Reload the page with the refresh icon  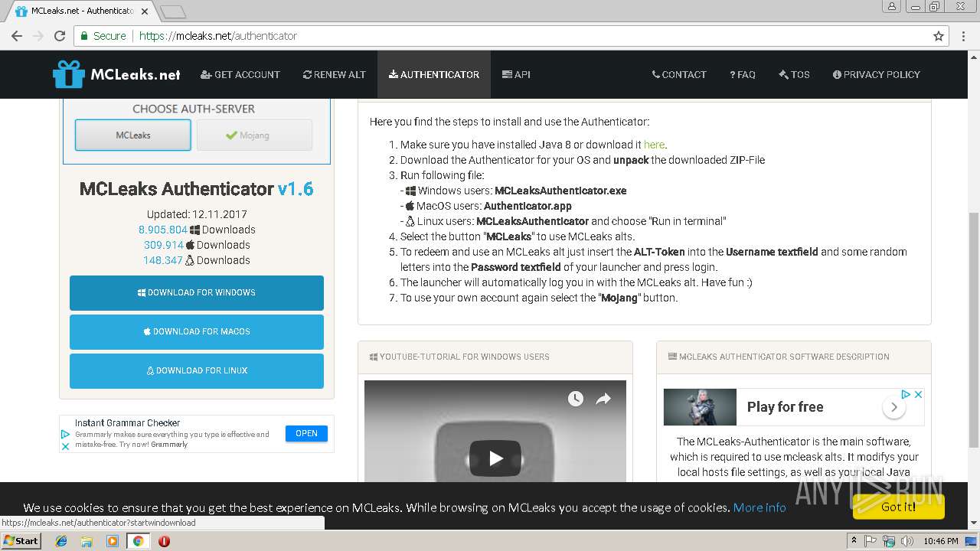point(60,36)
